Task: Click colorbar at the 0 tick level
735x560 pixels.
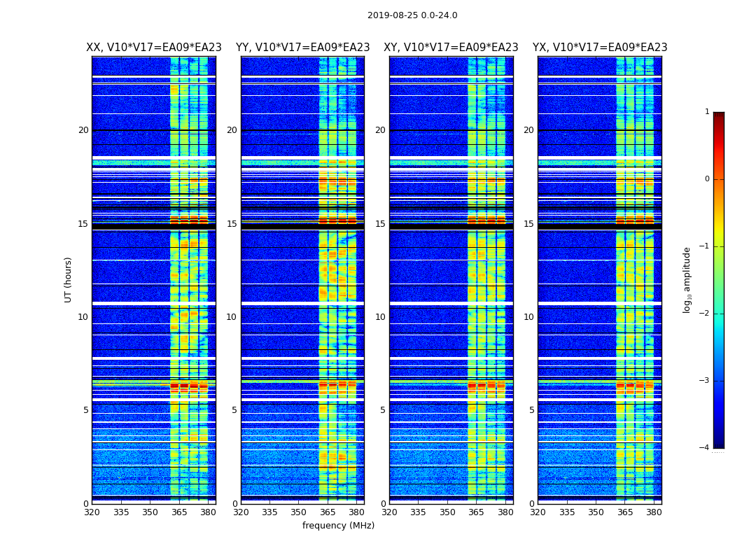Action: click(x=719, y=179)
